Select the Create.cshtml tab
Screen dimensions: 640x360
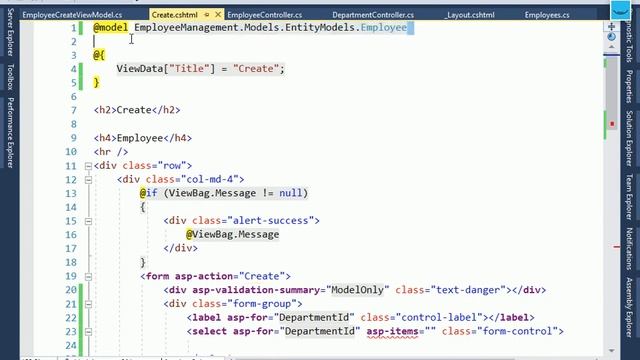coord(174,15)
